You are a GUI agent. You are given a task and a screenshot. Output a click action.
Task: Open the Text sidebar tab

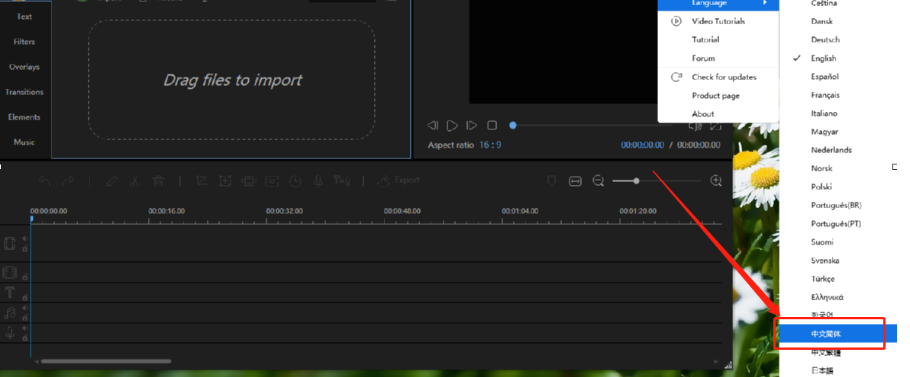(x=24, y=17)
